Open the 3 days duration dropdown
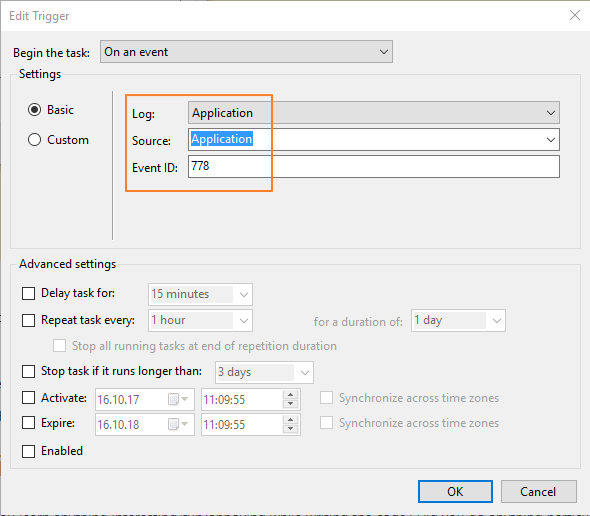The width and height of the screenshot is (590, 516). click(264, 373)
